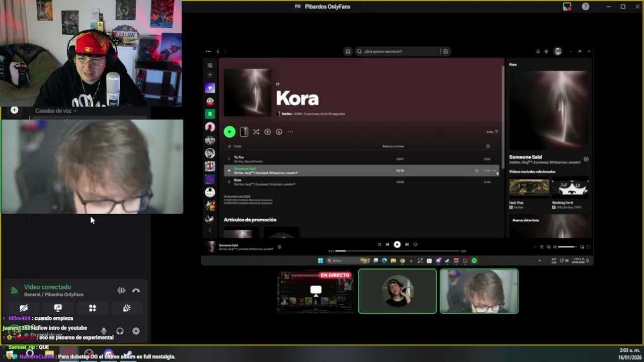Toggle shuffle in the bottom player bar
The width and height of the screenshot is (644, 362).
pyautogui.click(x=379, y=244)
